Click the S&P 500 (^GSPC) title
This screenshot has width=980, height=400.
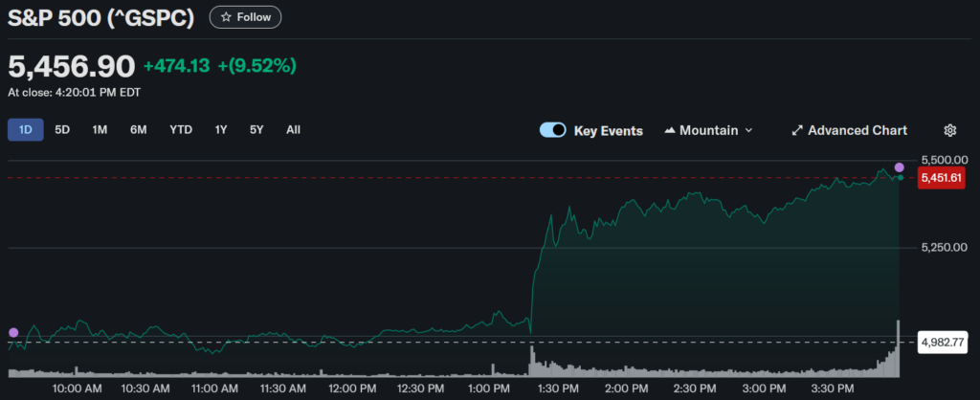click(101, 17)
